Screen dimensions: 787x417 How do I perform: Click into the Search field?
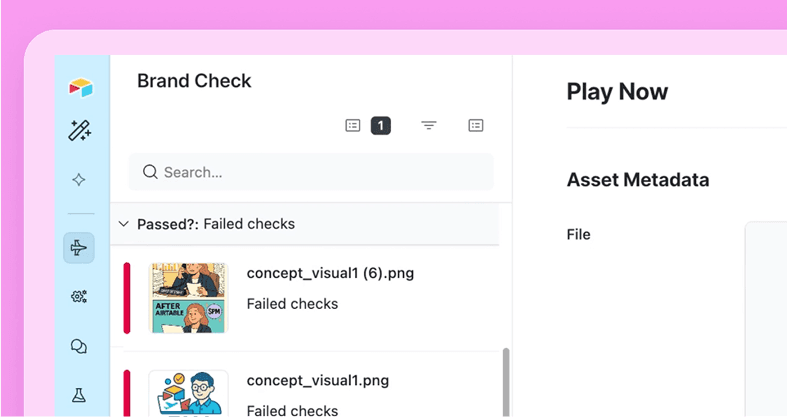coord(320,172)
